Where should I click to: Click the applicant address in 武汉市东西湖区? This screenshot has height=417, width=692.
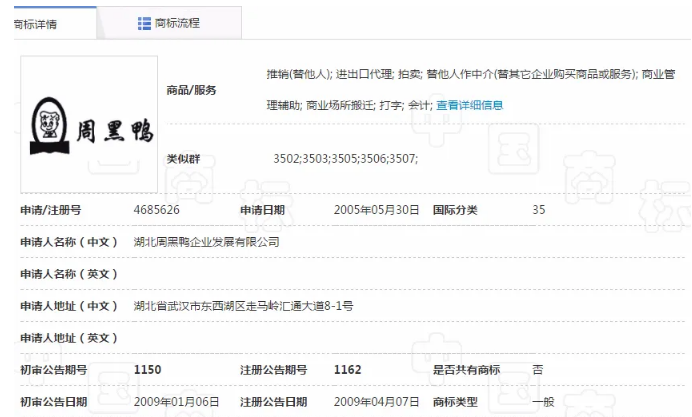[x=243, y=305]
